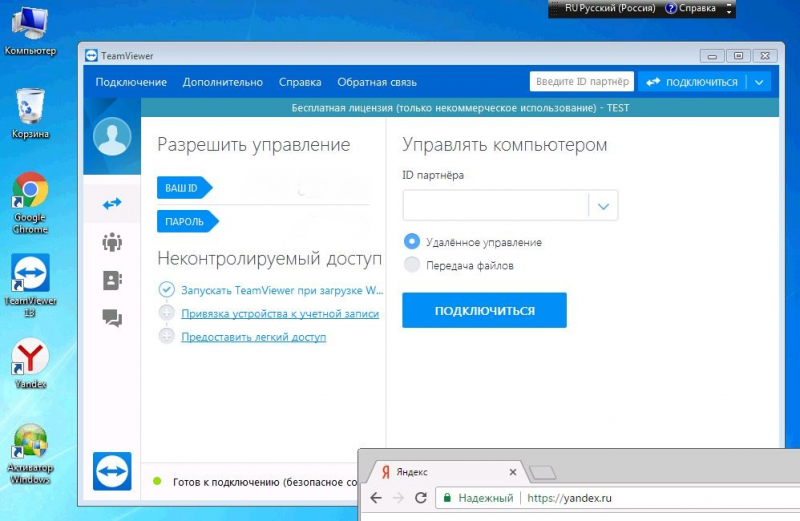Screen dimensions: 800x521
Task: Open the Справка menu in TeamViewer
Action: (x=300, y=82)
